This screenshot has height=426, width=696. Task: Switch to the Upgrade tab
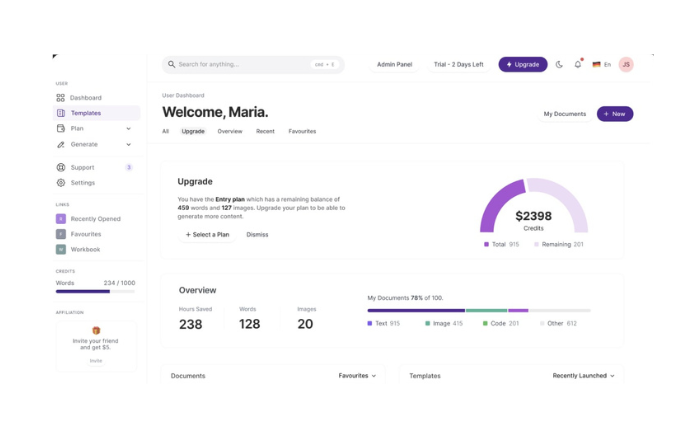[193, 131]
